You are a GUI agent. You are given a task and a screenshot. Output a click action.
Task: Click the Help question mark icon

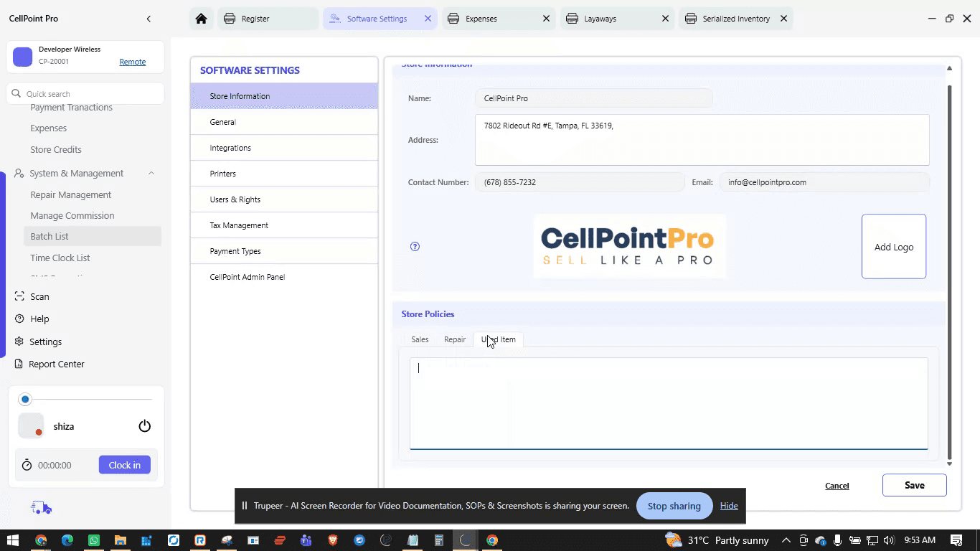[x=19, y=319]
